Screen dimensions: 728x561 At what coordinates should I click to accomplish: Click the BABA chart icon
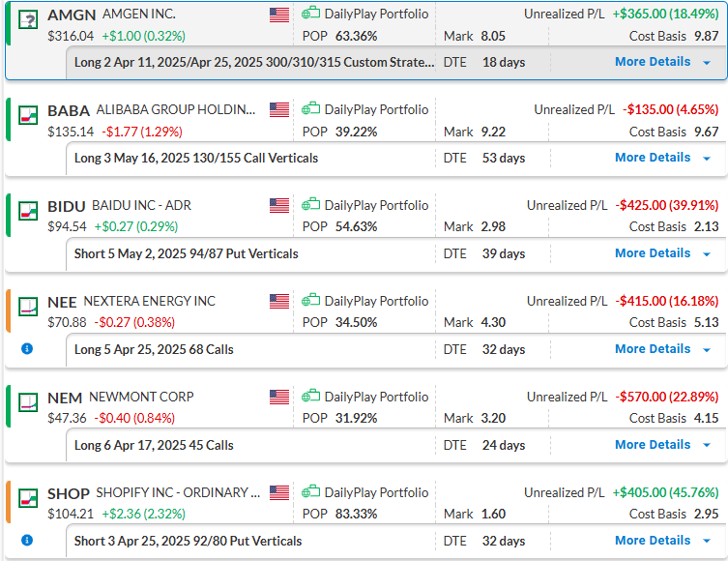(x=29, y=113)
